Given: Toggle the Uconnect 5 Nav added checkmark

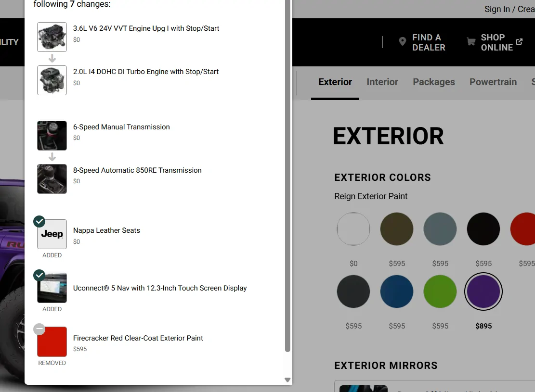Looking at the screenshot, I should tap(39, 275).
